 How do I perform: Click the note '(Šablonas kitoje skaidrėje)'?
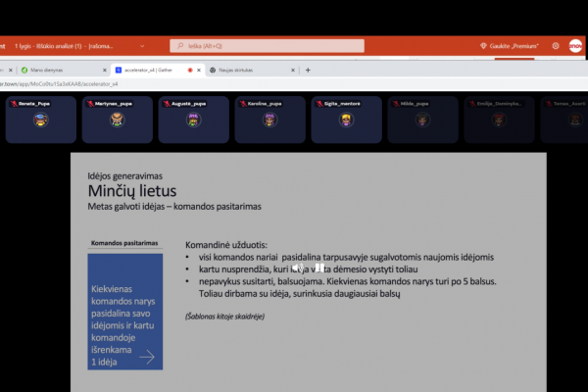[x=225, y=317]
